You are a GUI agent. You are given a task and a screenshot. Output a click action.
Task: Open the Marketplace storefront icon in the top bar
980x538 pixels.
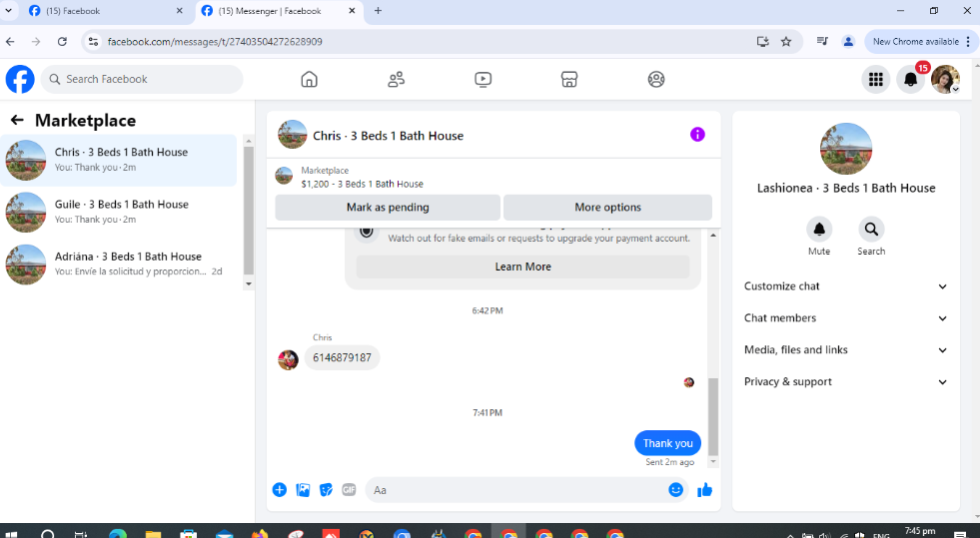coord(568,79)
